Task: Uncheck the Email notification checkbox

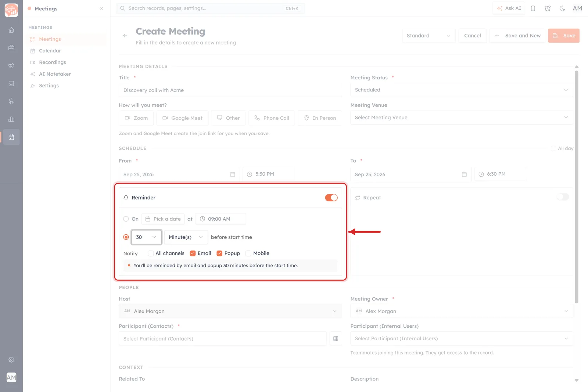Action: pos(193,253)
